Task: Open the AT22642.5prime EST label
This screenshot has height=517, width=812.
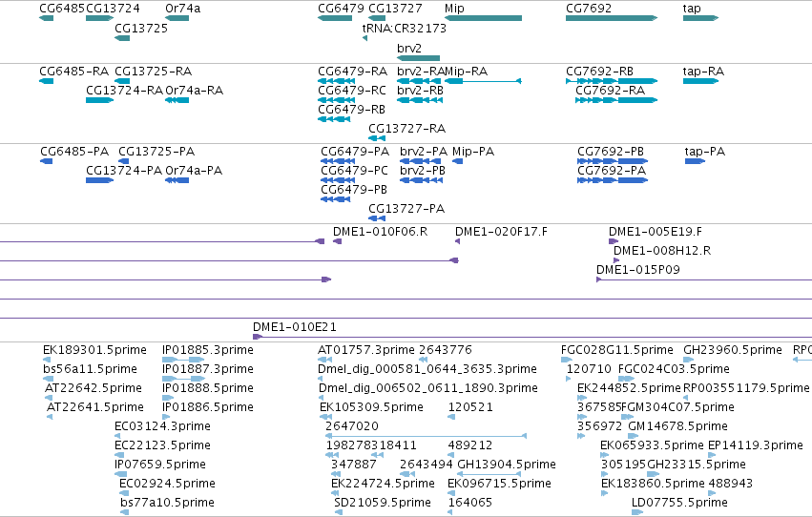Action: click(x=94, y=387)
